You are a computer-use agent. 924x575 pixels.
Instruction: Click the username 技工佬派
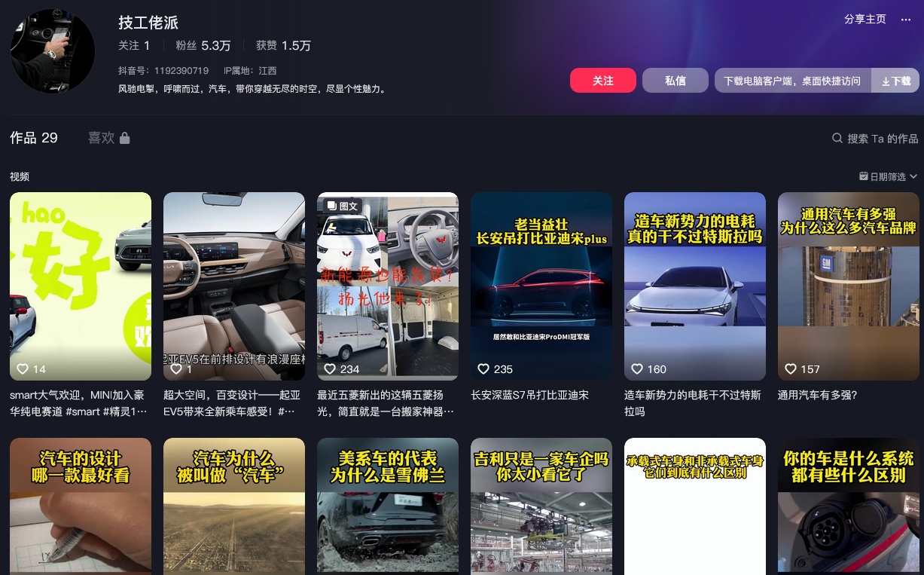148,23
